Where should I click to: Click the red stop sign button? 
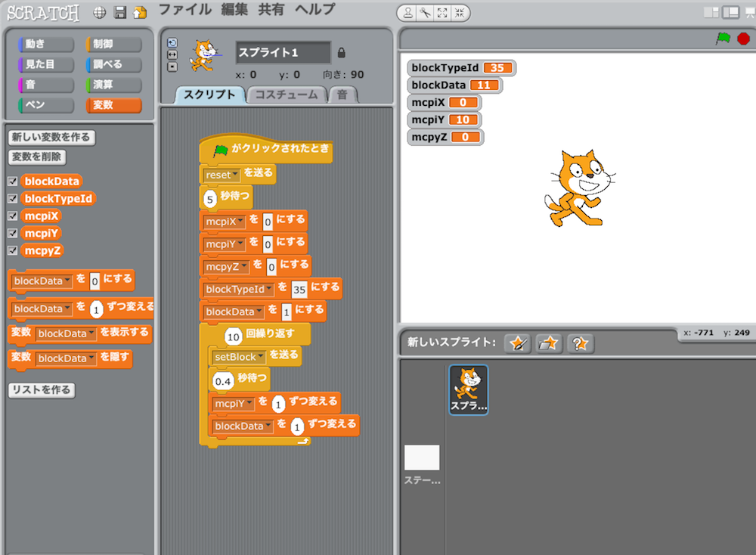(743, 38)
